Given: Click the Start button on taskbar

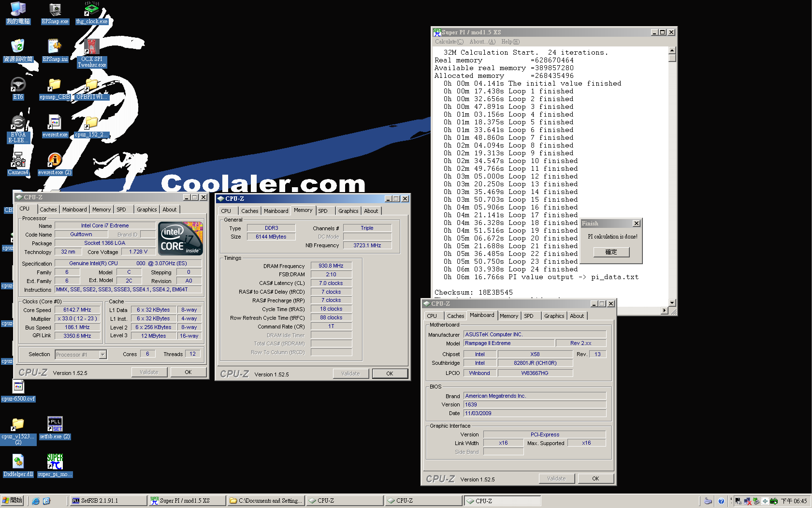Looking at the screenshot, I should coord(12,501).
